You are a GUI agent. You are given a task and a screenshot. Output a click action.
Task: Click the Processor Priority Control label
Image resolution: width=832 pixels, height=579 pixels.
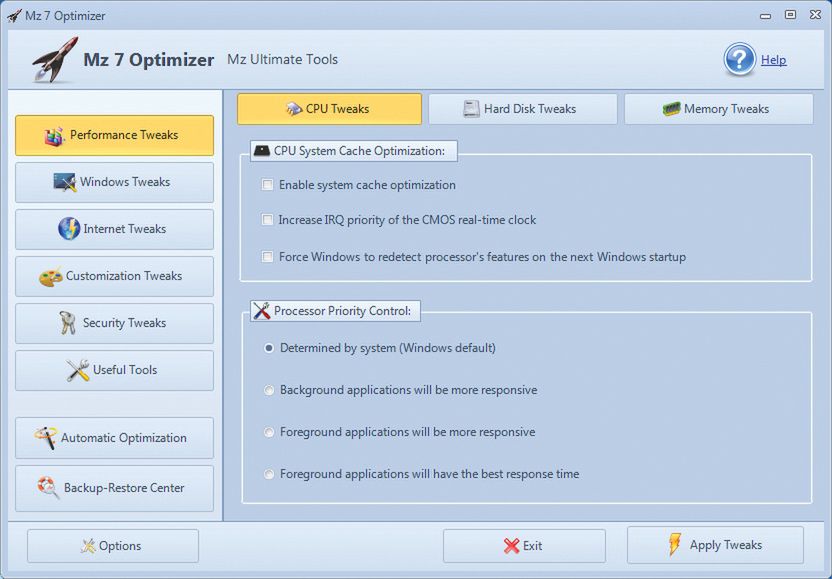tap(342, 311)
